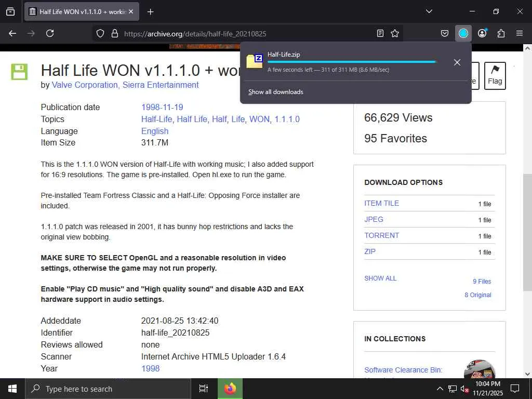The height and width of the screenshot is (399, 532).
Task: Open Firefox View in tab bar
Action: pos(10,11)
